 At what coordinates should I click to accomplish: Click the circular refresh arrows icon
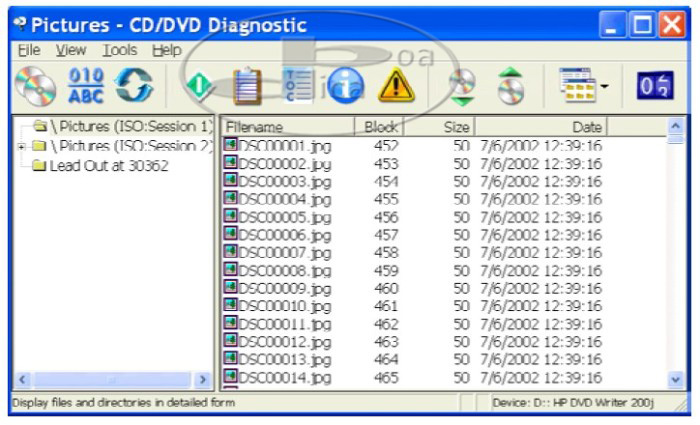[136, 87]
